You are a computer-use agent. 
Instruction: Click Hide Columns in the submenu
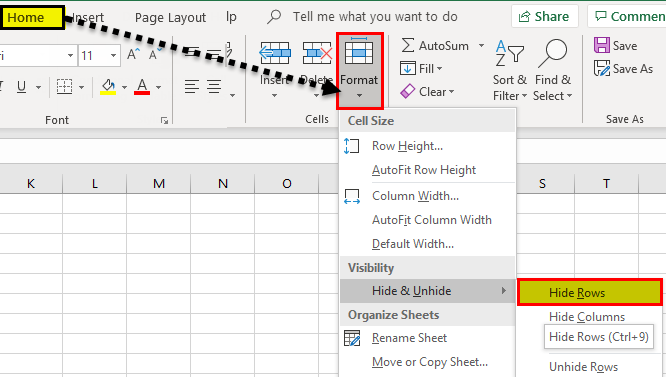point(587,317)
